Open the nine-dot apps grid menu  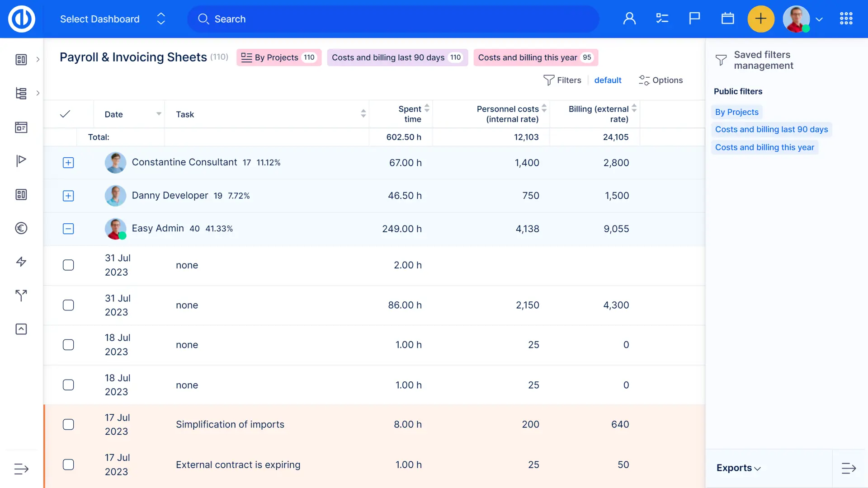click(x=846, y=19)
